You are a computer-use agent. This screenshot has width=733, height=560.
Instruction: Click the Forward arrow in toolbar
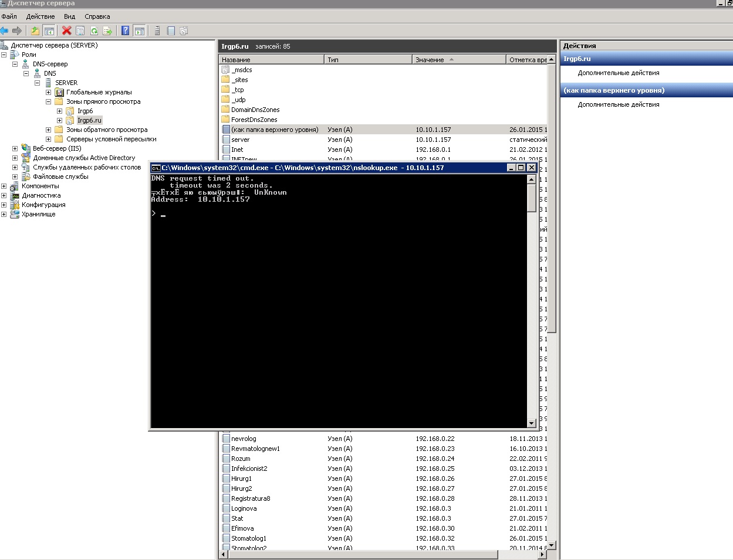coord(17,30)
